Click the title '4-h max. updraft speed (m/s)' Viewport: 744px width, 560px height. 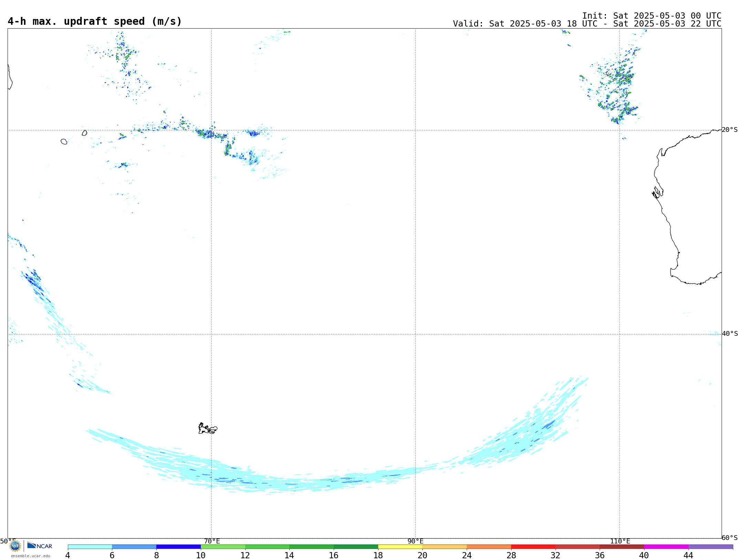95,21
